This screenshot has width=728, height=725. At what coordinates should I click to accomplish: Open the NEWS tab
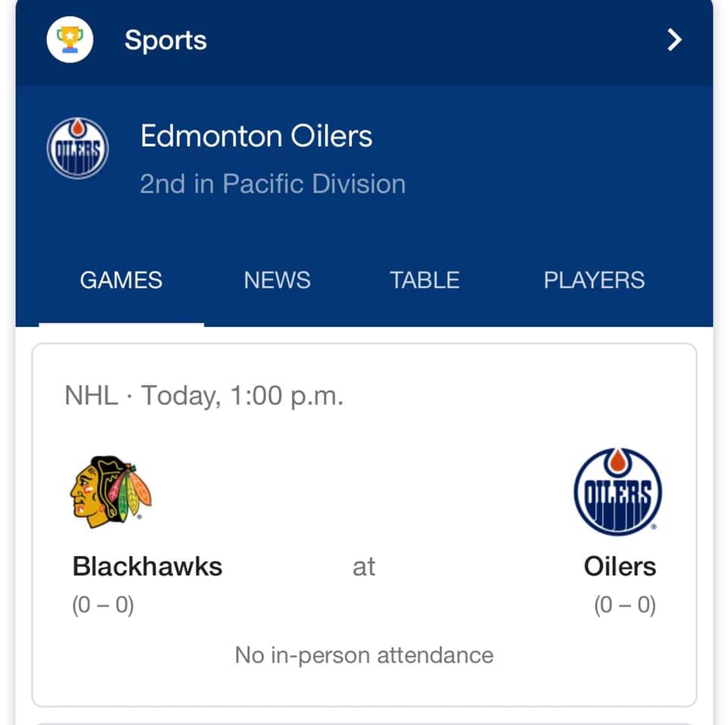(x=278, y=280)
